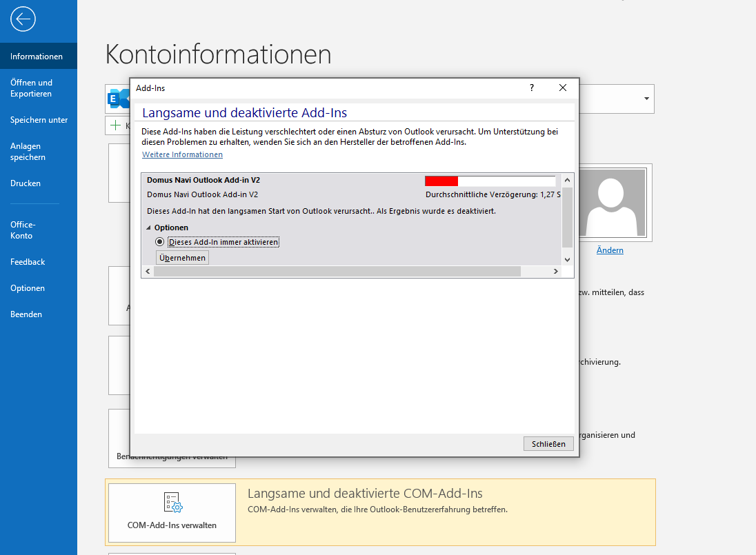Click the horizontal scrollbar thumb in add-in list

click(x=337, y=271)
